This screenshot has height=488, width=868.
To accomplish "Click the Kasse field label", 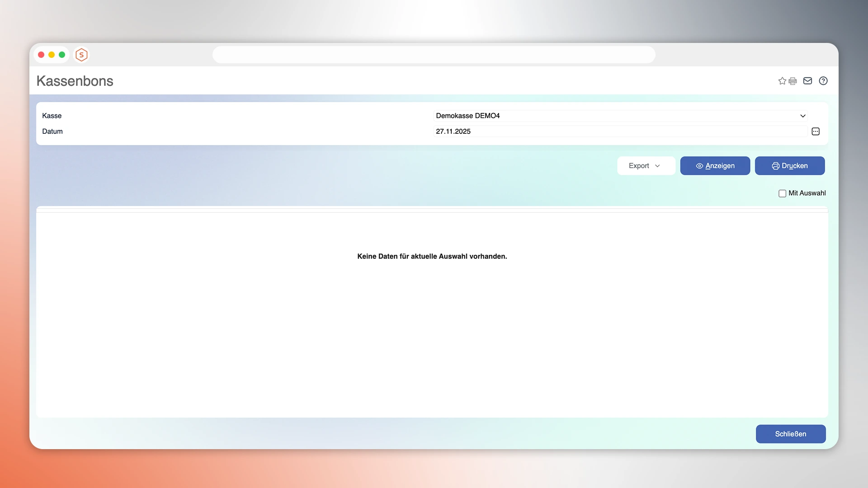I will click(x=52, y=116).
